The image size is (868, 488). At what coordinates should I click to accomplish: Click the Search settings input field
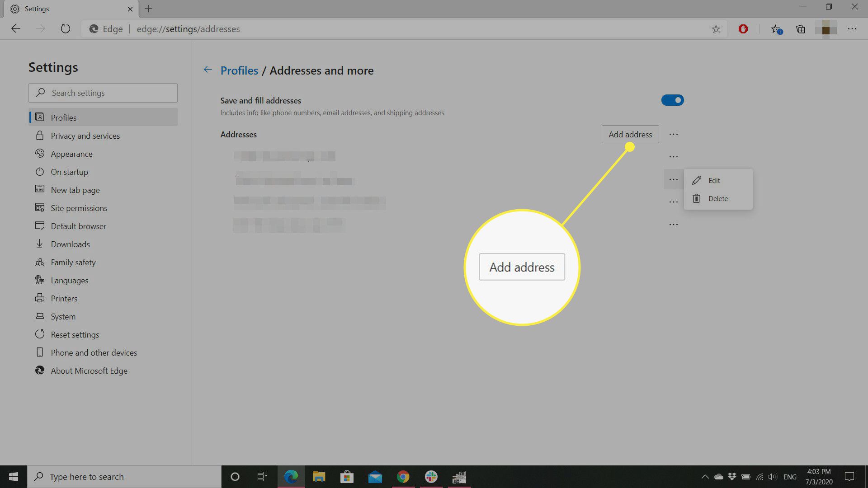click(x=103, y=92)
